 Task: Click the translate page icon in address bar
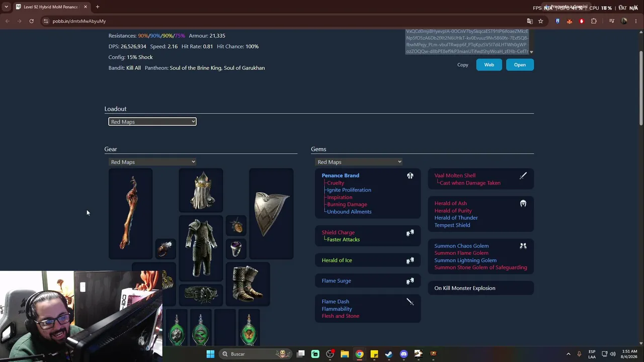click(530, 21)
